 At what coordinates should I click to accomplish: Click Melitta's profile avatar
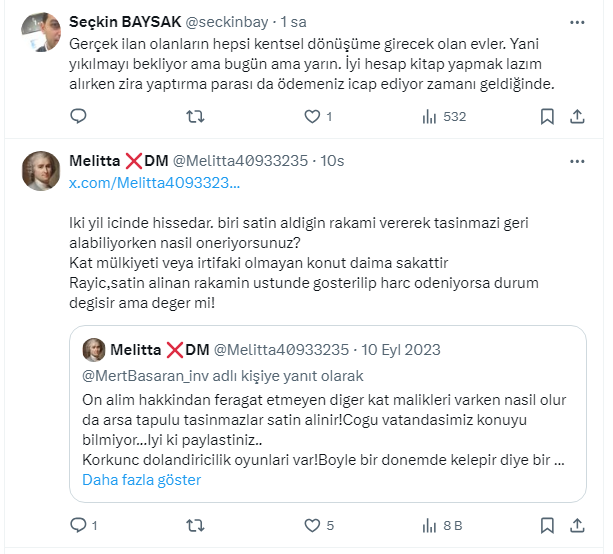39,173
